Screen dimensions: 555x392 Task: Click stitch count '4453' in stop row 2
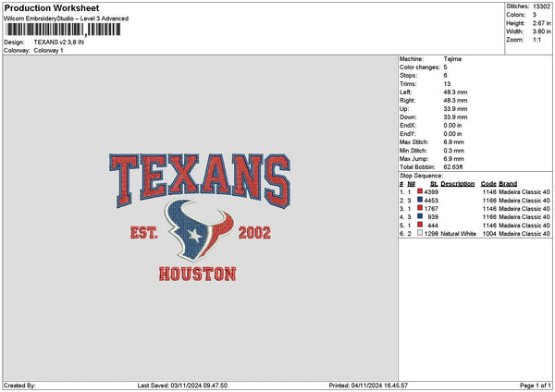tap(431, 201)
